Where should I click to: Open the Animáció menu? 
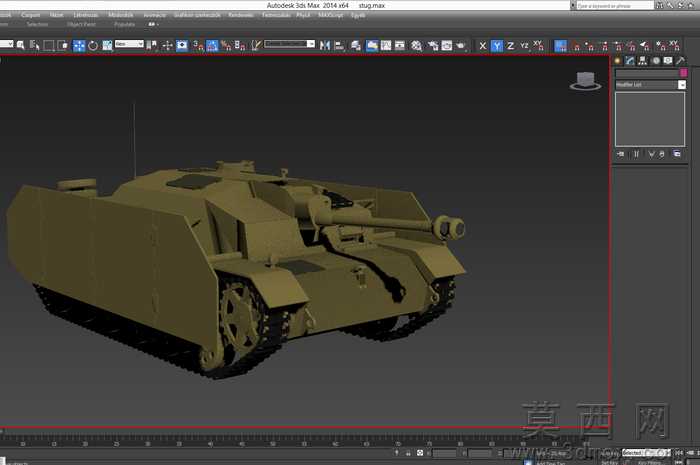[155, 15]
